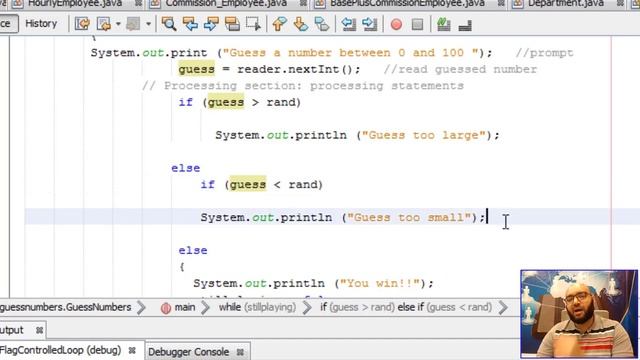Comment out the selected lines
The image size is (640, 360).
pos(443,24)
